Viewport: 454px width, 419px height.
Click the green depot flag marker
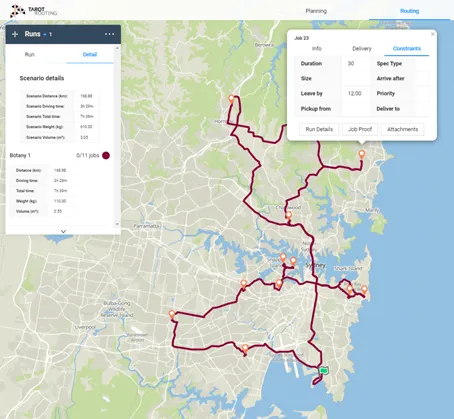tap(324, 370)
